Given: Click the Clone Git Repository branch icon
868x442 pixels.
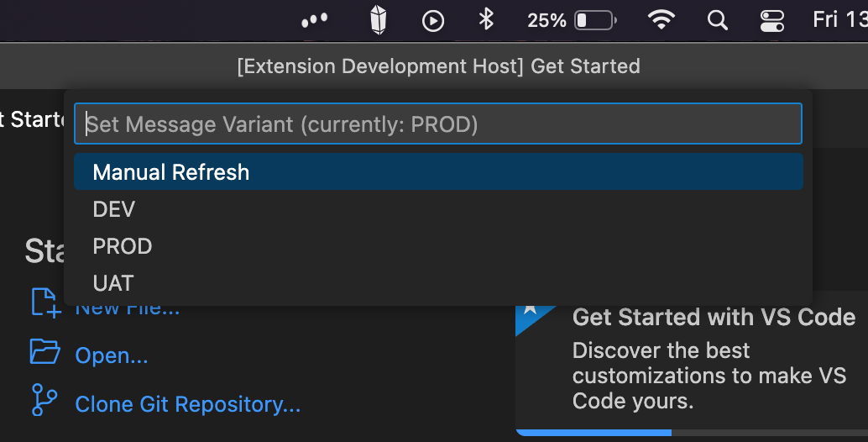Looking at the screenshot, I should click(x=44, y=400).
